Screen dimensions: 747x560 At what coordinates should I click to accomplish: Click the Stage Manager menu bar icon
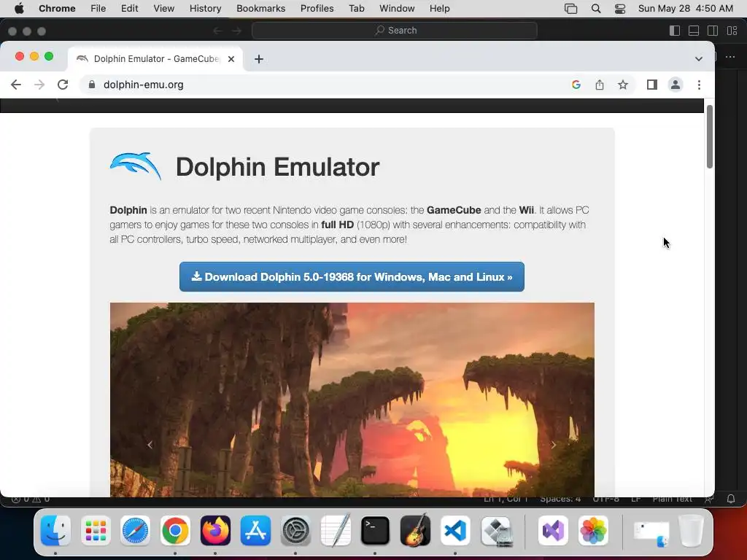[x=570, y=9]
